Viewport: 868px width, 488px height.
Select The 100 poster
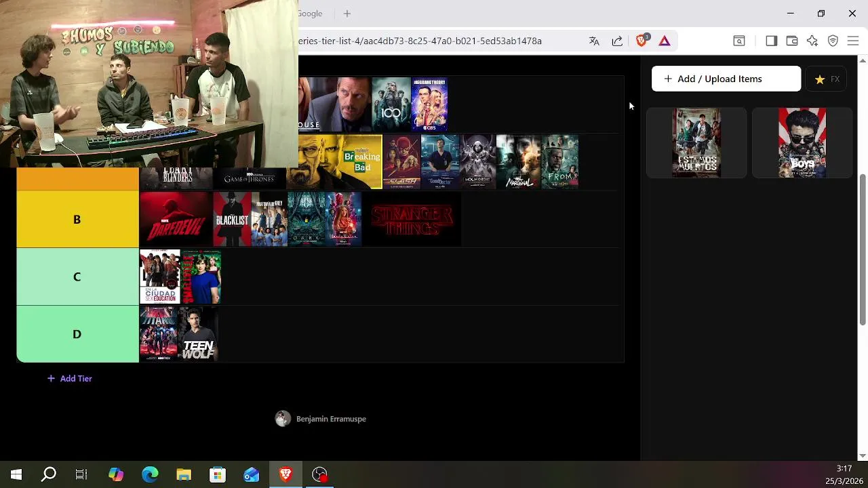[391, 104]
